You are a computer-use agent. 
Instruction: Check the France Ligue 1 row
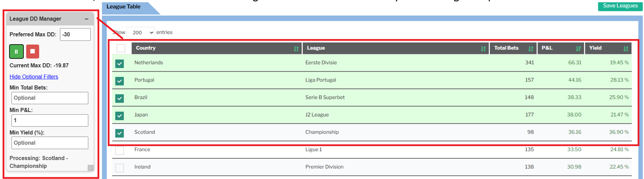click(x=120, y=150)
